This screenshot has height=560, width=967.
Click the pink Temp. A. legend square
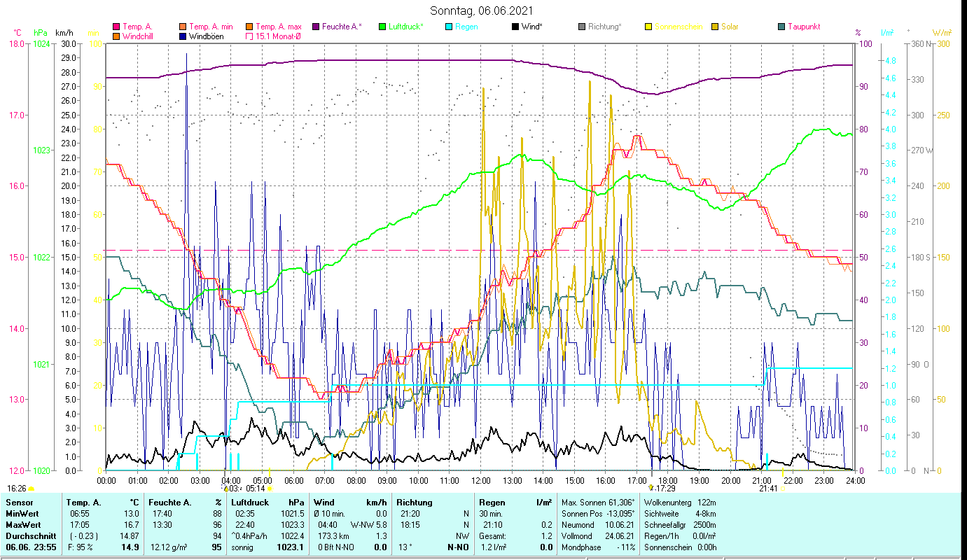coord(116,27)
